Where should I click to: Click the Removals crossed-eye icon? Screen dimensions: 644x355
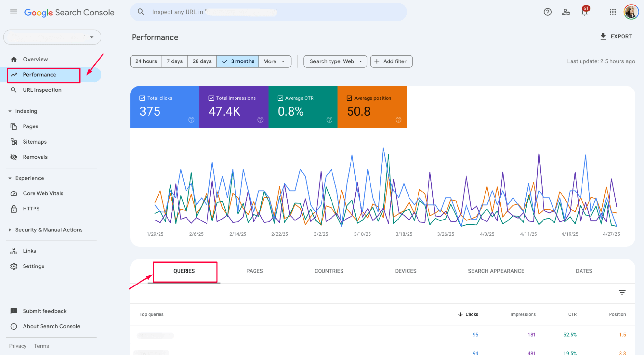click(14, 157)
